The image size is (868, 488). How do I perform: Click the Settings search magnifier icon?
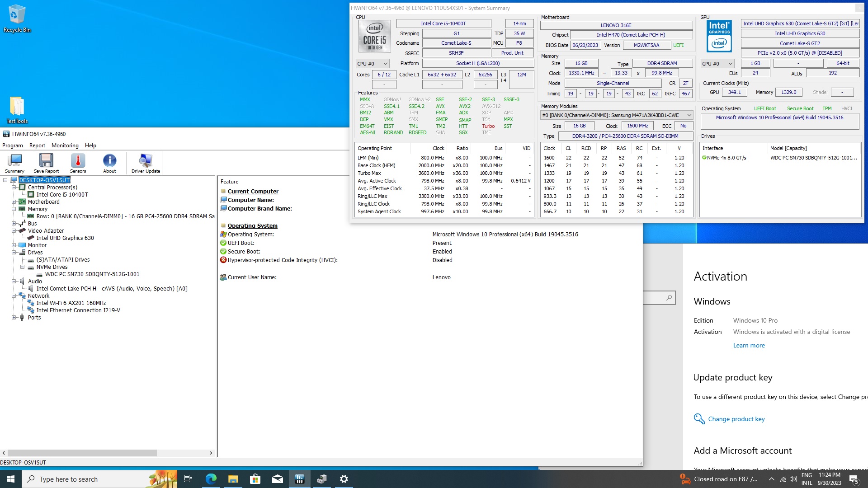(x=669, y=298)
